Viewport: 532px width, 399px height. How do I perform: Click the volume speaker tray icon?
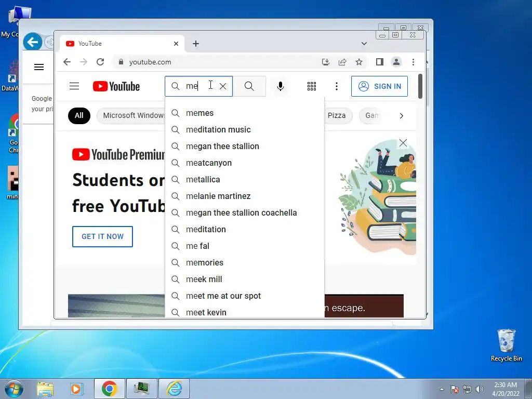point(480,389)
